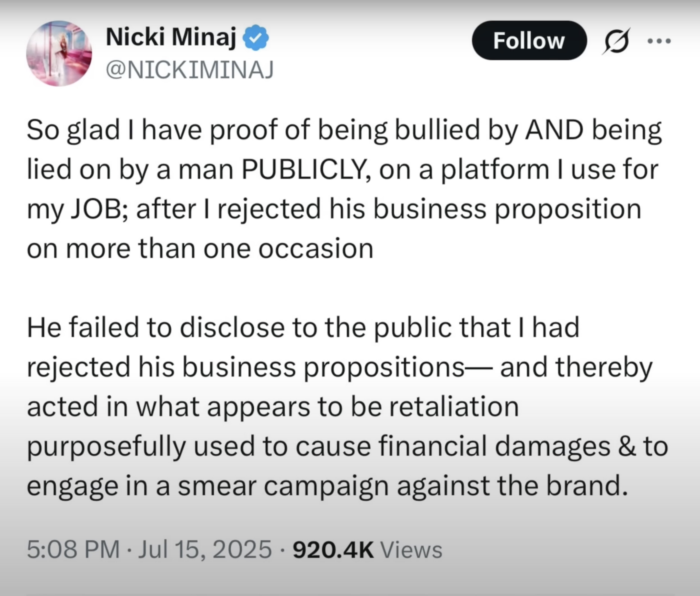Open the three-dot more options menu
The width and height of the screenshot is (700, 596).
659,41
